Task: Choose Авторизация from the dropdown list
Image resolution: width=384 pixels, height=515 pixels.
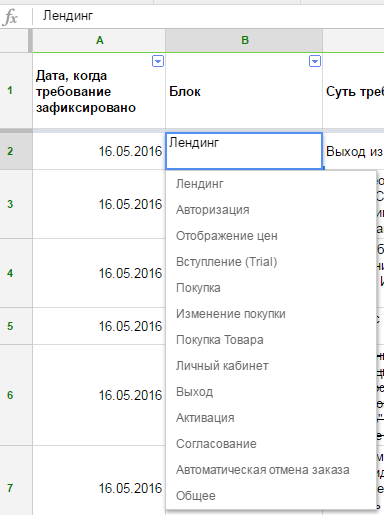Action: [x=271, y=210]
